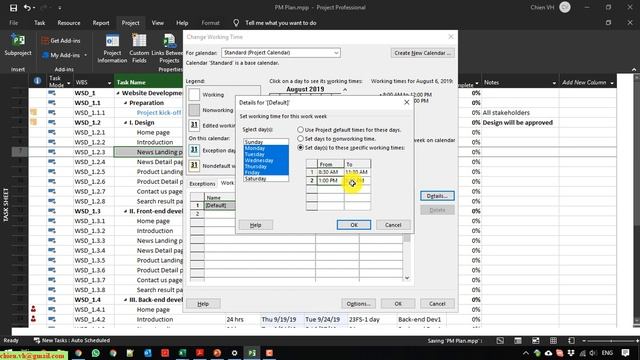
Task: Select Use Project default times radio button
Action: point(300,129)
